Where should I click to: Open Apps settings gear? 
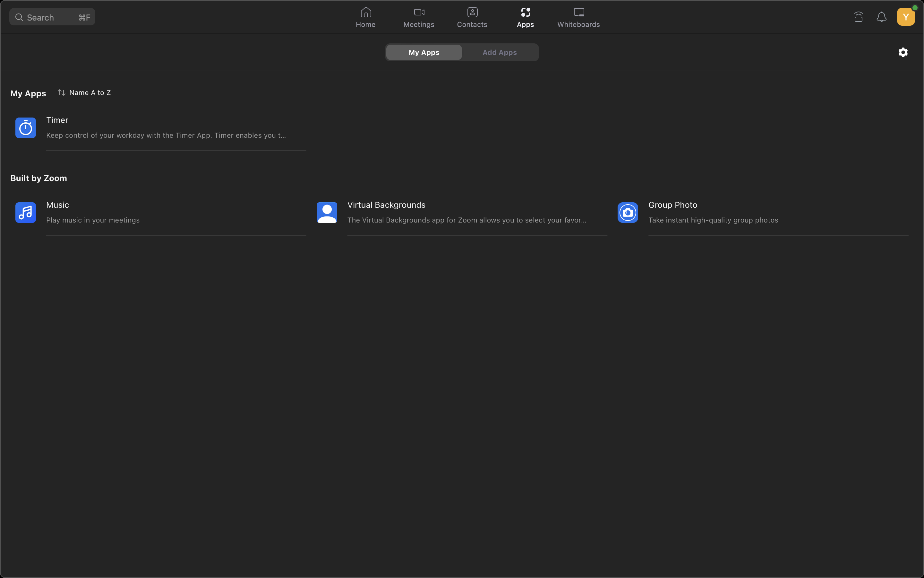tap(903, 52)
